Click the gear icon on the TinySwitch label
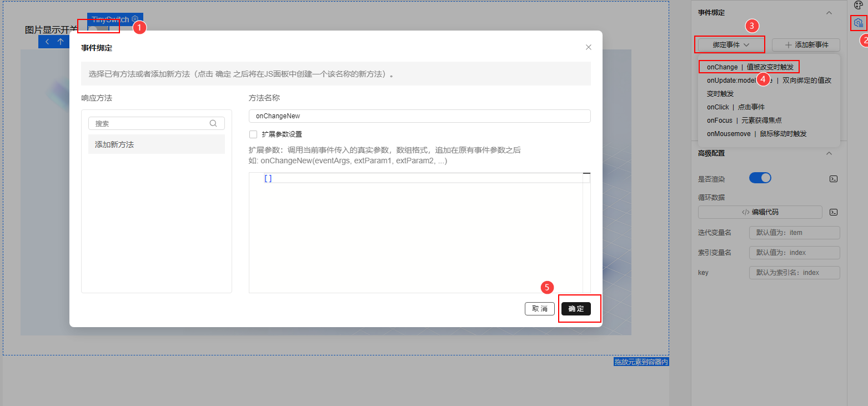The width and height of the screenshot is (868, 406). (x=135, y=18)
